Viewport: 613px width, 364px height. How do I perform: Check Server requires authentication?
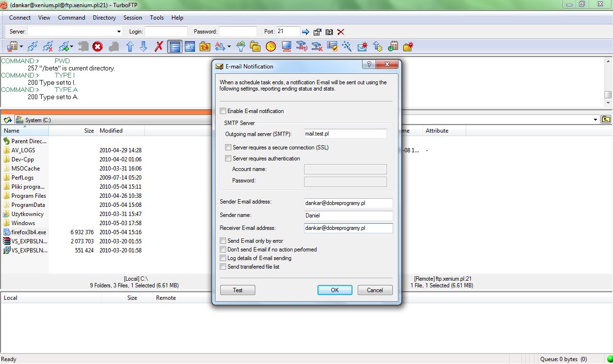(228, 159)
